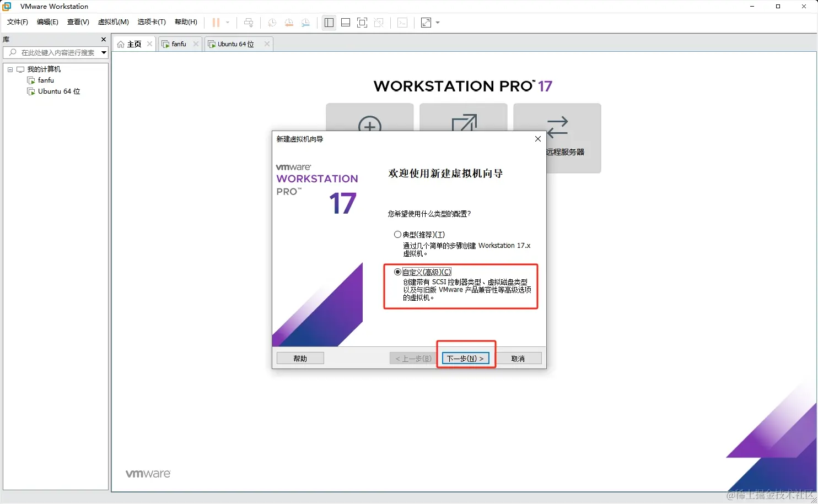Select the 自定义(高级)(C) radio option

pos(397,272)
